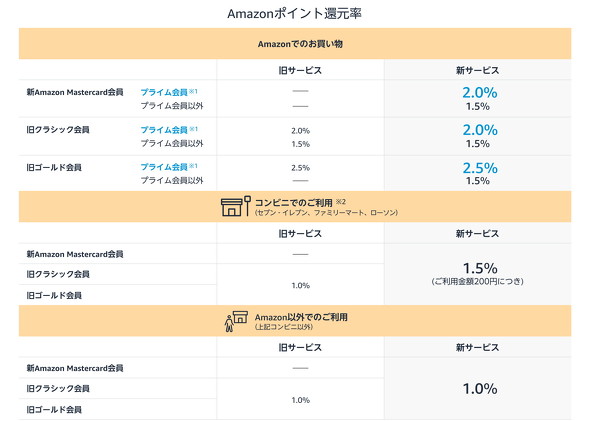Click the 旧クラシック会員 row in the last section
The height and width of the screenshot is (421, 590).
tap(118, 388)
